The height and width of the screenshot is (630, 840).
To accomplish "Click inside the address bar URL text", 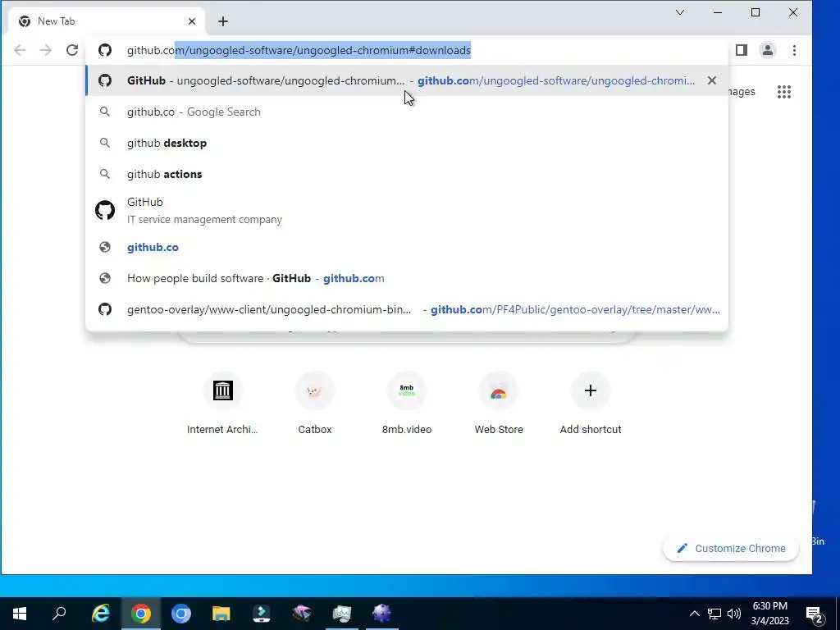I will (299, 50).
